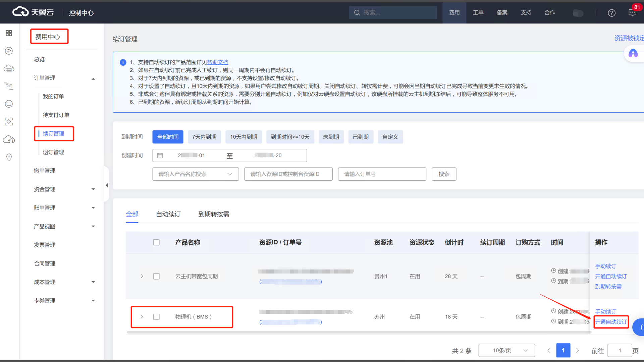The height and width of the screenshot is (362, 644).
Task: Open the 合作 top menu
Action: 549,13
